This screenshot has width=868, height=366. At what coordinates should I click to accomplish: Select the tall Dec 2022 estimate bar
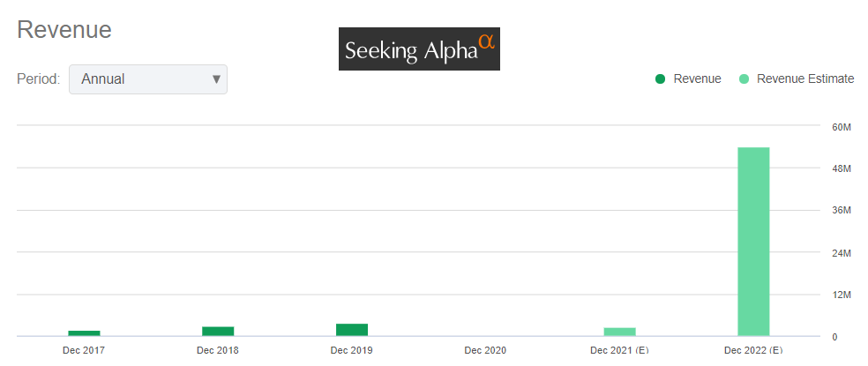(753, 241)
